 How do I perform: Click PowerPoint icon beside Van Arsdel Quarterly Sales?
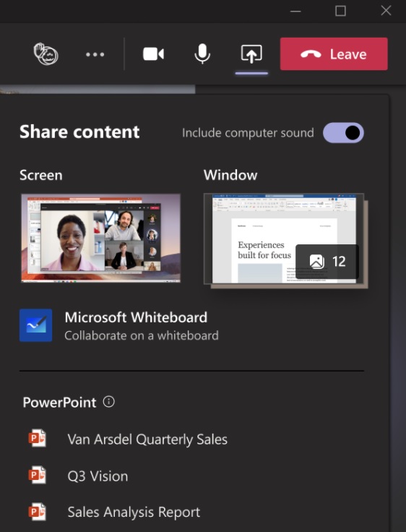(x=38, y=438)
